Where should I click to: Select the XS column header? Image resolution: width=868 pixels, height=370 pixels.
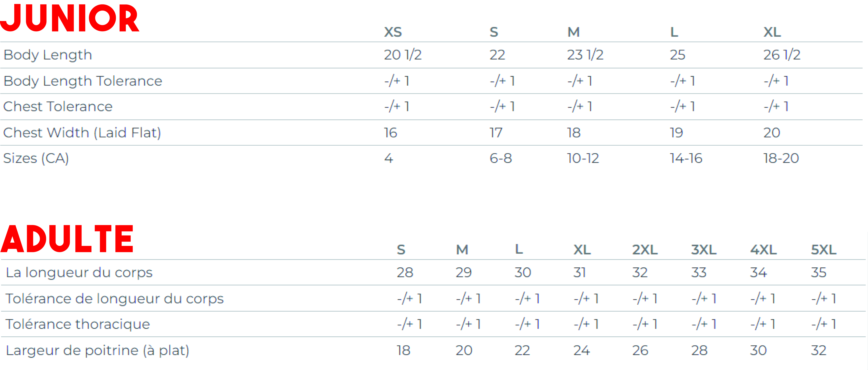coord(393,32)
